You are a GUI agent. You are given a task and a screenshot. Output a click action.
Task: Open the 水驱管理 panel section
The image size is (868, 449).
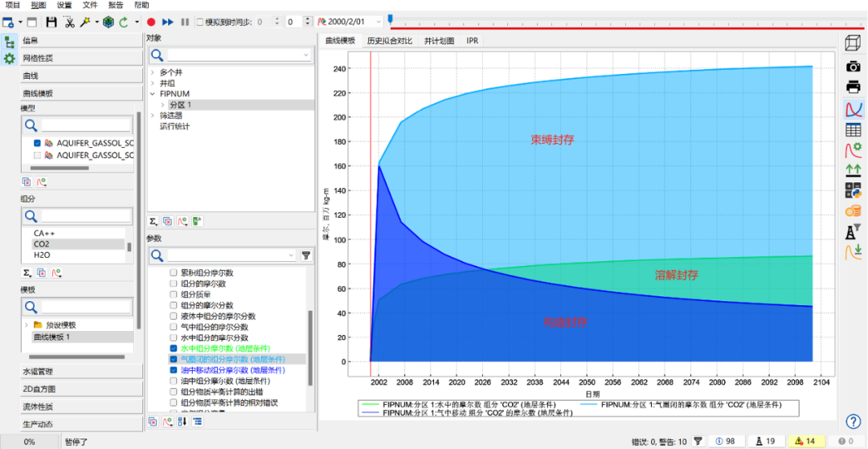coord(81,371)
